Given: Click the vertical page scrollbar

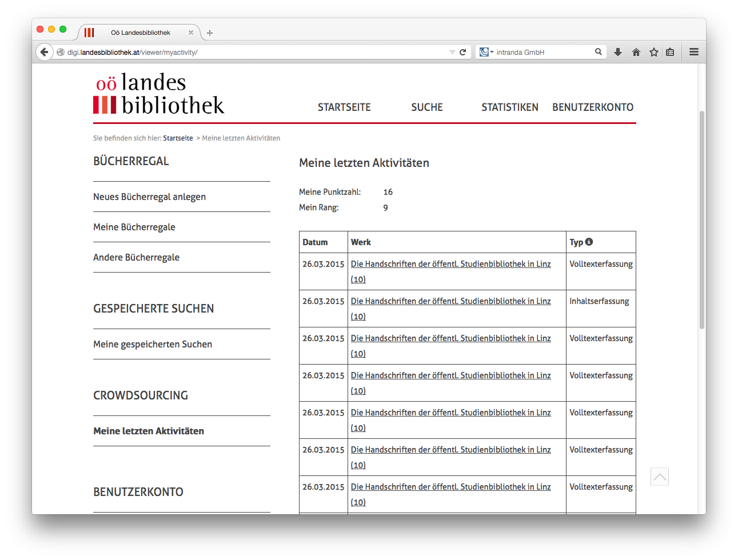Looking at the screenshot, I should 702,220.
